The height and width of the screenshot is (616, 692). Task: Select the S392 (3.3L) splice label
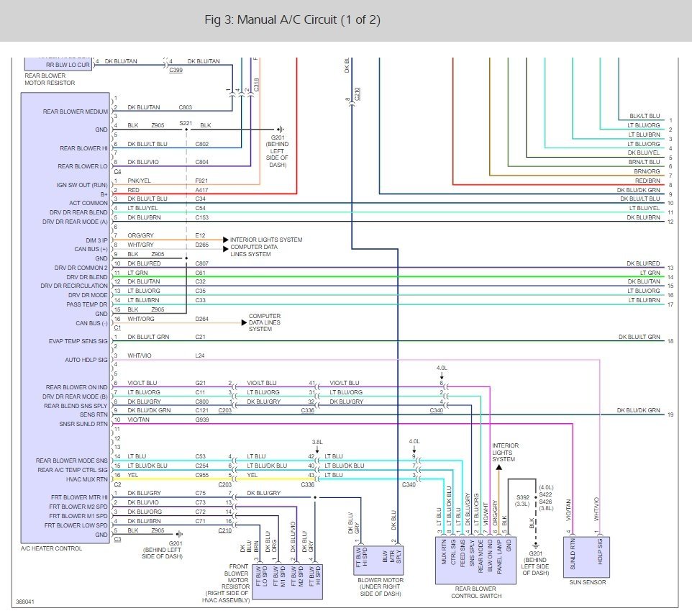point(522,501)
